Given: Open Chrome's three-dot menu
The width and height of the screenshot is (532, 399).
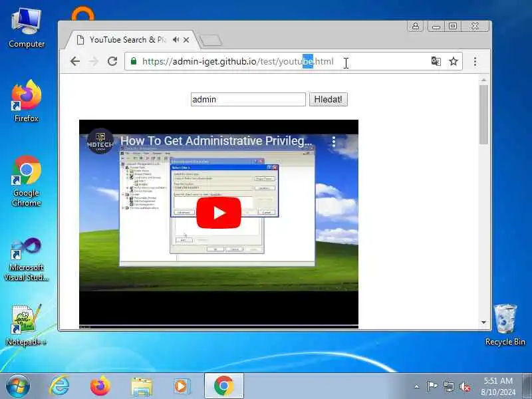Looking at the screenshot, I should tap(475, 61).
